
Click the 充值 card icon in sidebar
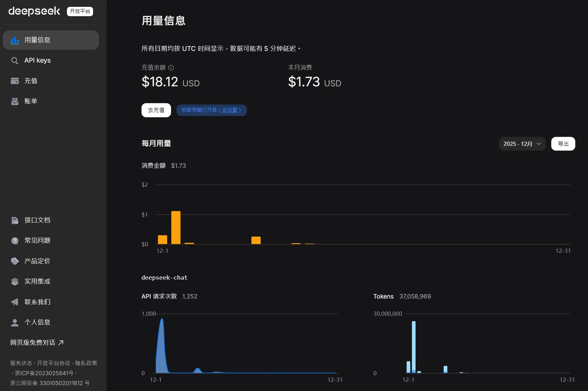click(15, 81)
